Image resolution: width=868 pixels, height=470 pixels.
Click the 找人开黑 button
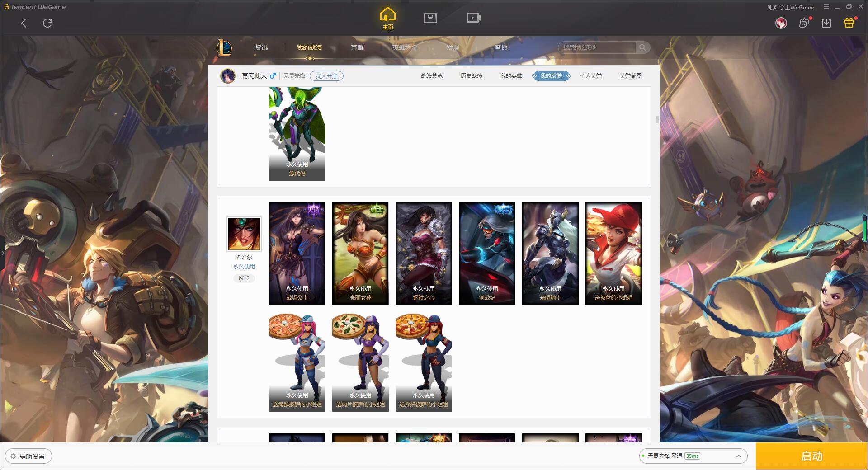326,76
